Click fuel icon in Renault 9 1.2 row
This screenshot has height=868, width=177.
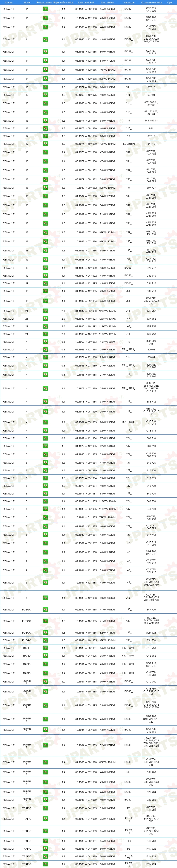pyautogui.click(x=45, y=552)
